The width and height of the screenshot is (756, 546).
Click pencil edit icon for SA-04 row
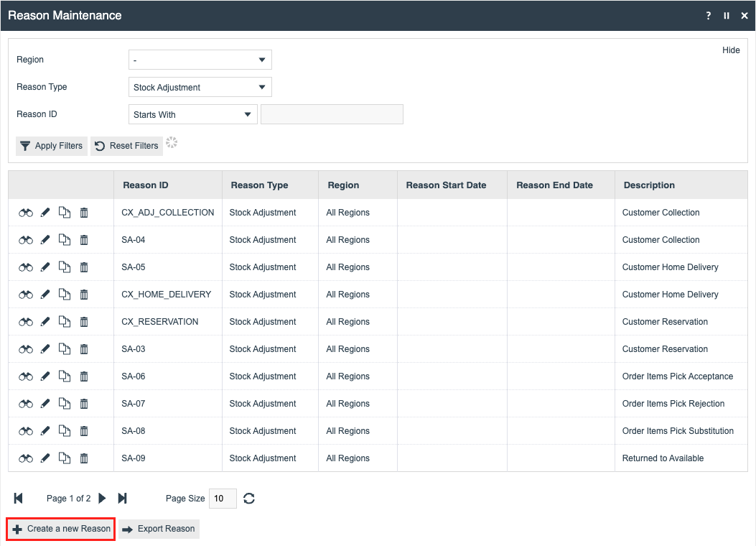click(x=45, y=240)
